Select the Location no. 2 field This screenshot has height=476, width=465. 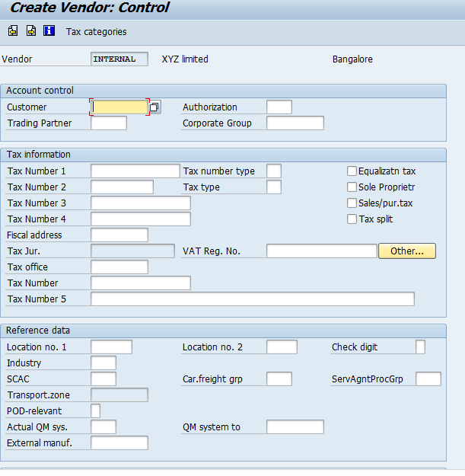[282, 347]
